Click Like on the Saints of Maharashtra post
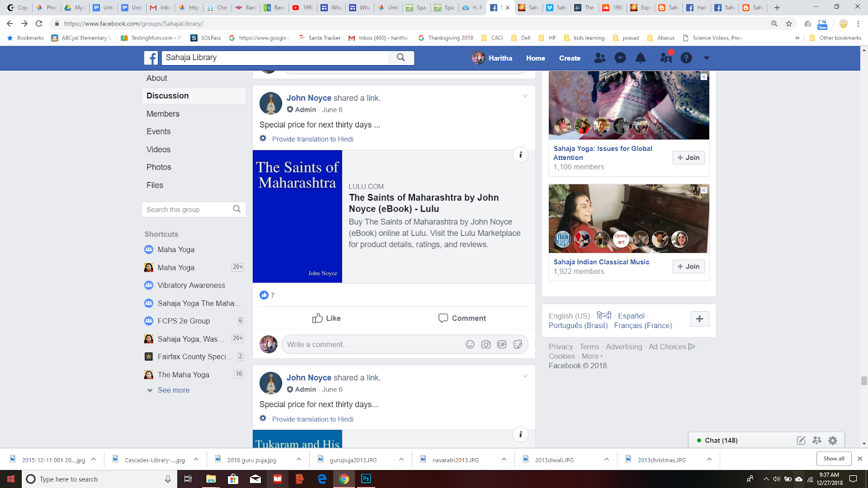868x488 pixels. [x=327, y=318]
